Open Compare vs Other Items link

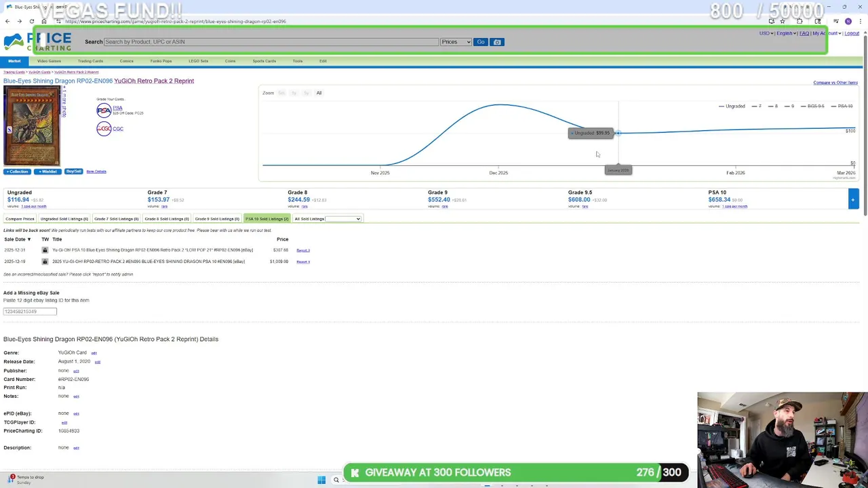click(x=835, y=83)
